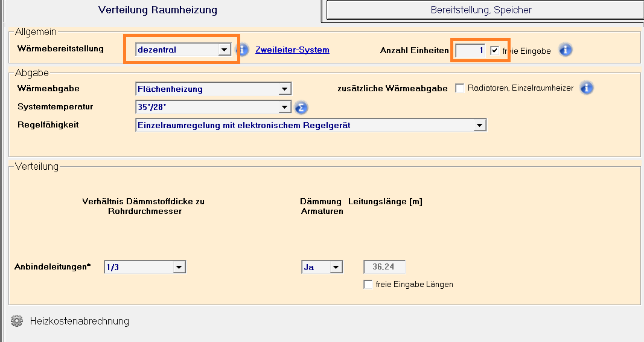
Task: Select the Verteilung Raumheizung tab
Action: click(x=158, y=10)
